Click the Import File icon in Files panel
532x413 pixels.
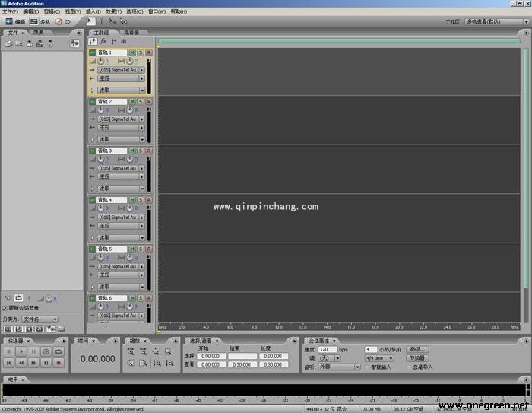(9, 43)
